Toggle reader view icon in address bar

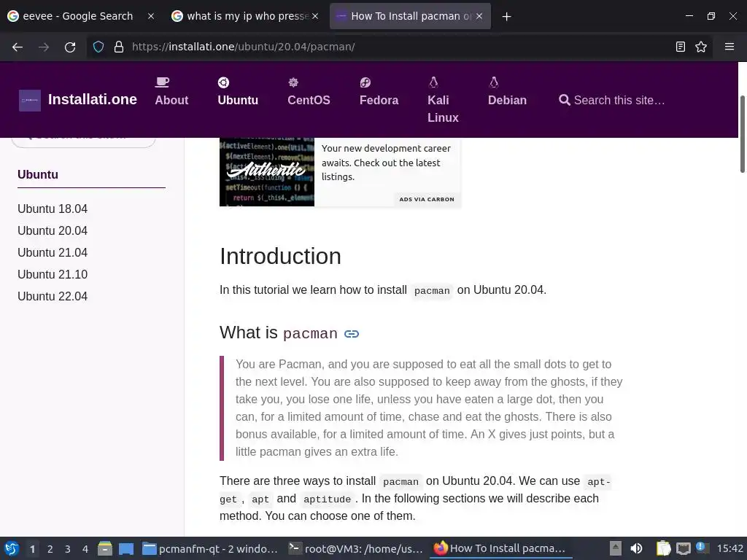click(681, 47)
